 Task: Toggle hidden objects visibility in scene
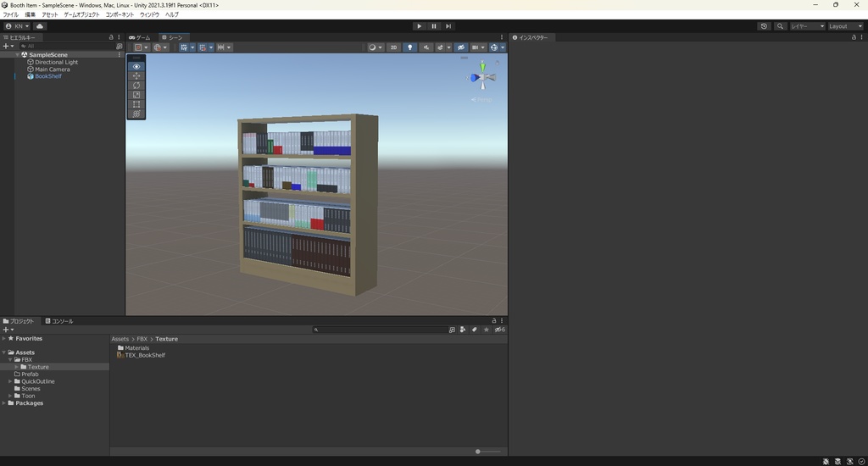(x=460, y=47)
